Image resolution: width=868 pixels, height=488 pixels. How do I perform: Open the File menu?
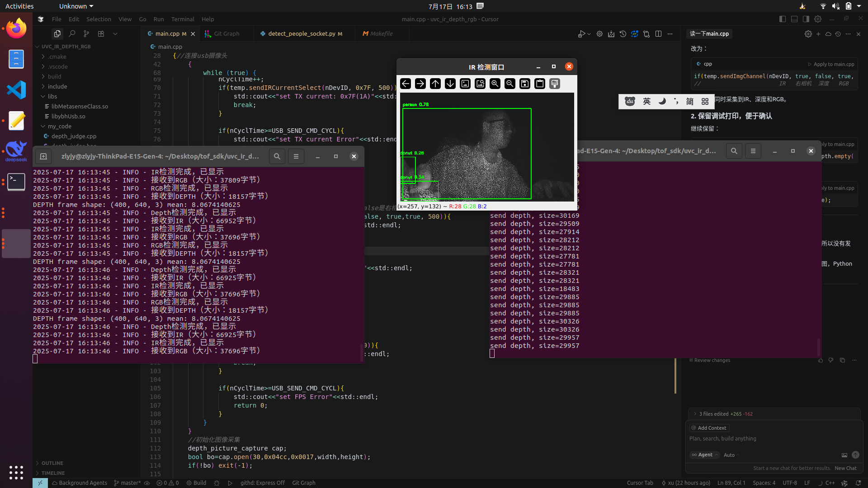click(x=57, y=19)
